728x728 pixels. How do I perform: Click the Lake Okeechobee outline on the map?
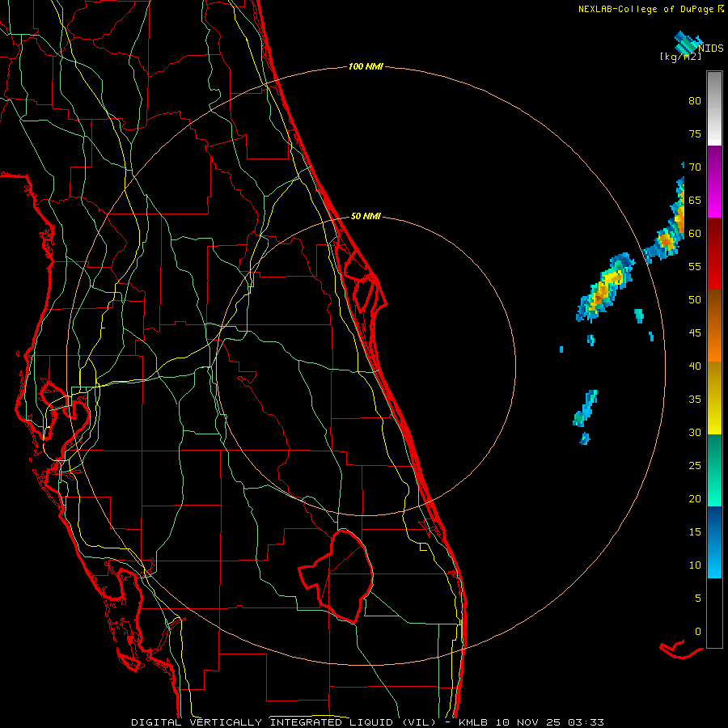click(336, 576)
